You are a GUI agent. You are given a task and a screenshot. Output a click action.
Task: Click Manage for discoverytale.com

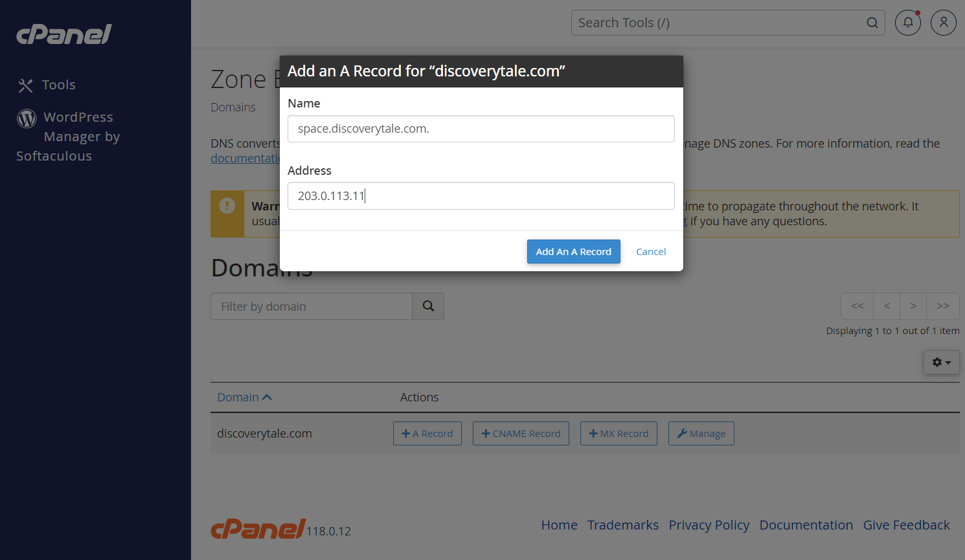pos(701,434)
